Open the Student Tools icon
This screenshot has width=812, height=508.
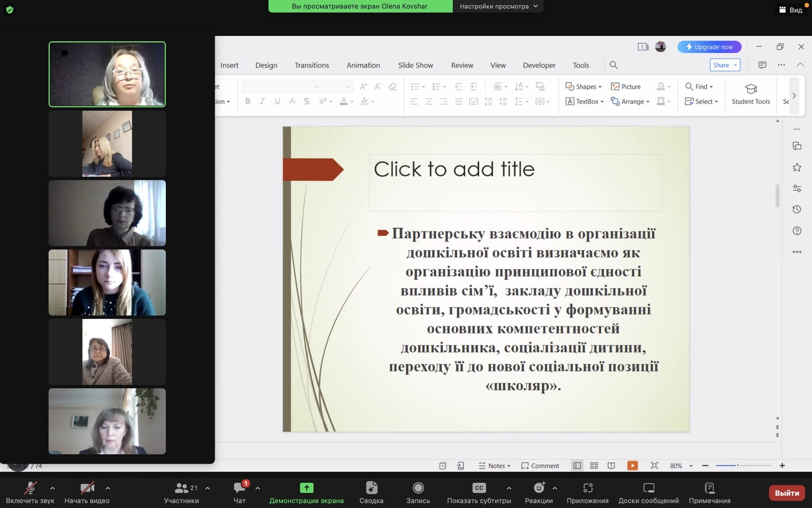751,94
